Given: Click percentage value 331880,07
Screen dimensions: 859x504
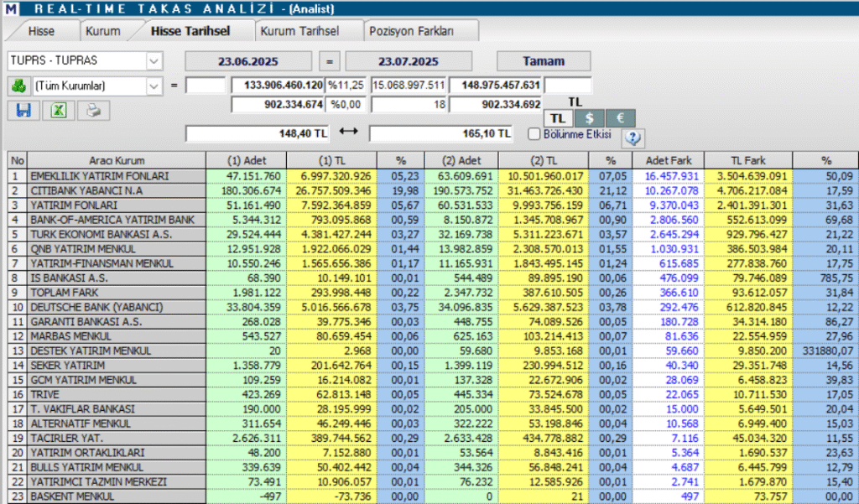Looking at the screenshot, I should [x=827, y=351].
